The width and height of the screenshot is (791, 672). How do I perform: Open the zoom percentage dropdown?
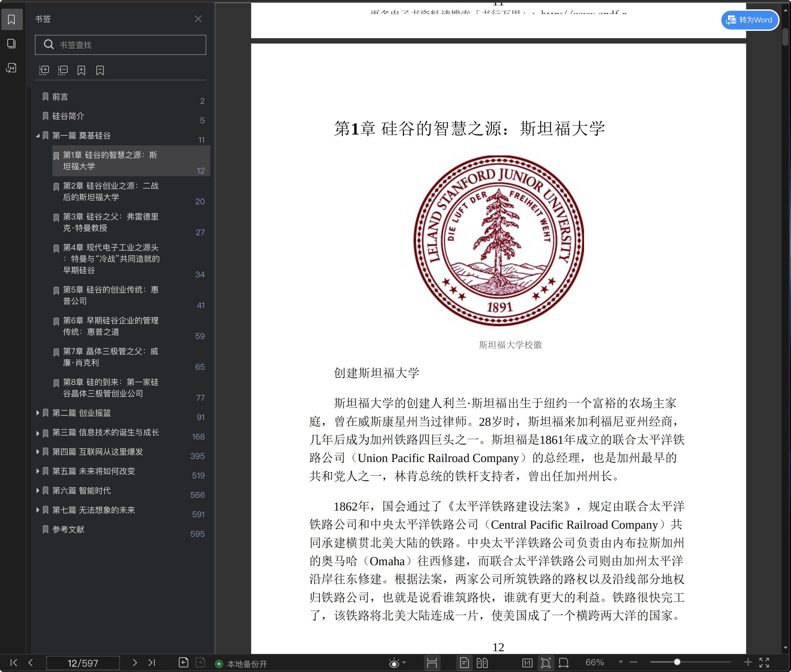(x=621, y=662)
